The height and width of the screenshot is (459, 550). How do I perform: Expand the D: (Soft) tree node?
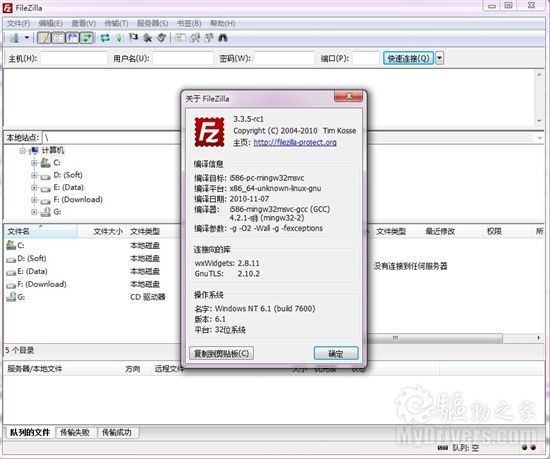coord(34,175)
